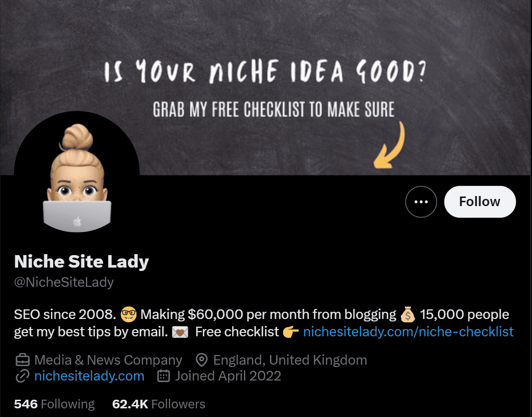Viewport: 532px width, 417px height.
Task: Click the Media & News Company category label
Action: pos(108,360)
